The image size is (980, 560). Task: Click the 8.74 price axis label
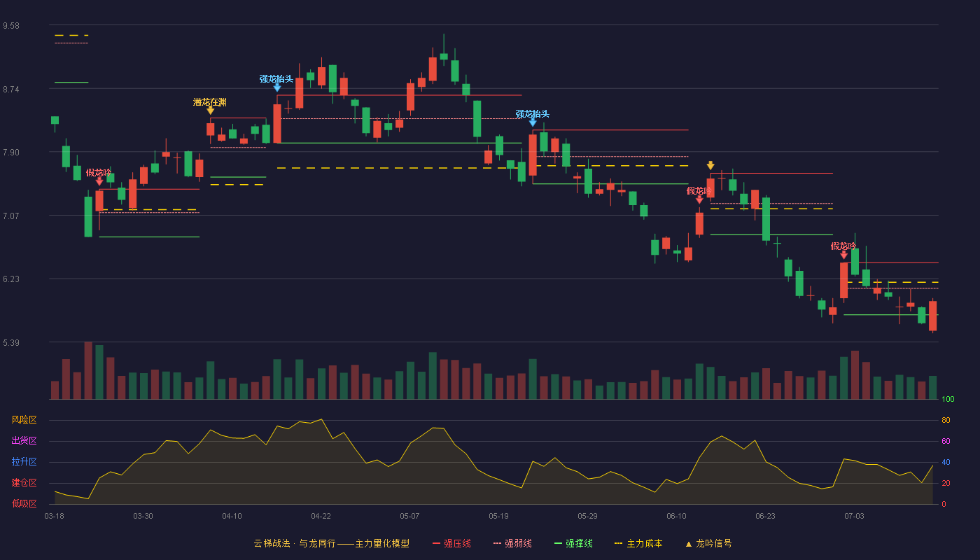click(x=11, y=89)
